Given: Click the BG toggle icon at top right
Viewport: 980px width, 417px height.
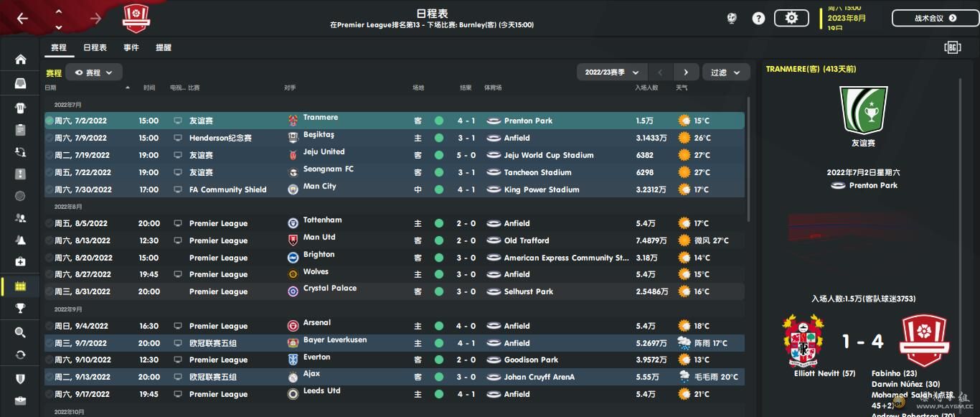Looking at the screenshot, I should pyautogui.click(x=953, y=47).
